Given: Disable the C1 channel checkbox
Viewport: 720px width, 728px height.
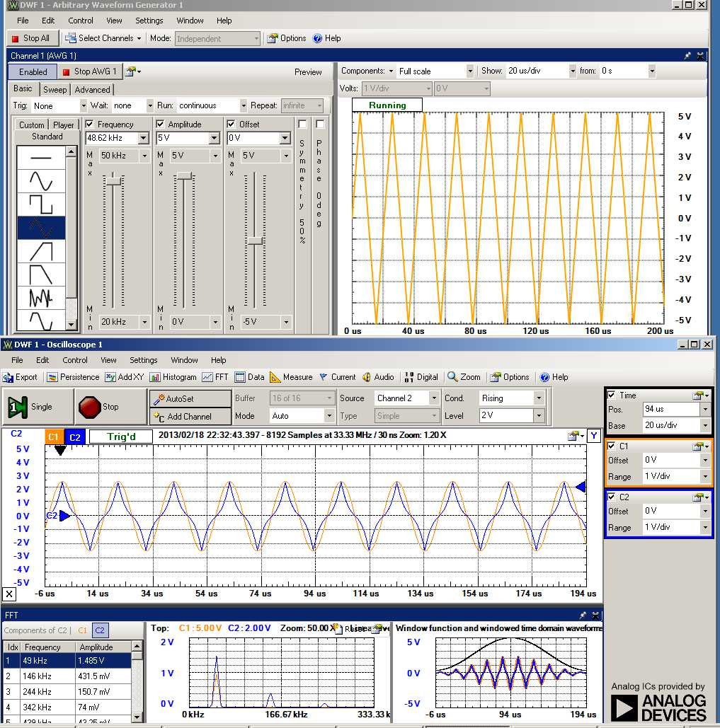Looking at the screenshot, I should pyautogui.click(x=612, y=446).
